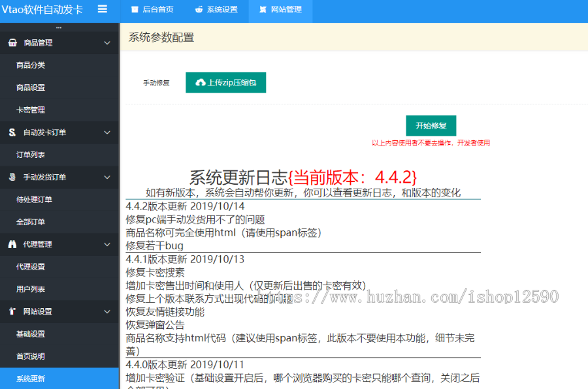Click the 自动发卡订单 group label
The image size is (588, 389).
click(44, 132)
